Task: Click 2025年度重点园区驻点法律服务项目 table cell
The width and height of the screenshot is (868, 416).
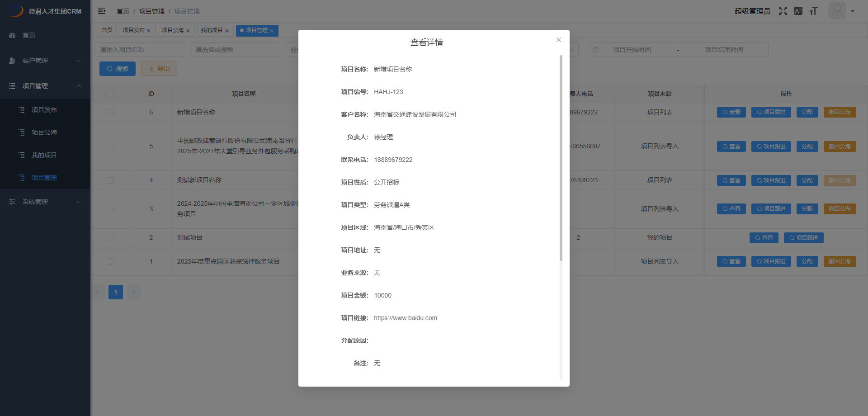Action: (228, 261)
